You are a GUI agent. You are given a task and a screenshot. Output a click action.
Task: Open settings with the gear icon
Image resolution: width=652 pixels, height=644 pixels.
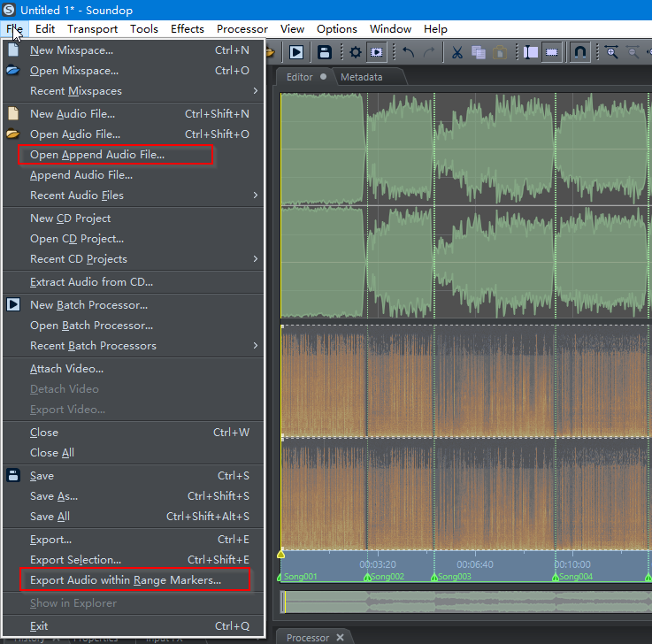tap(355, 52)
